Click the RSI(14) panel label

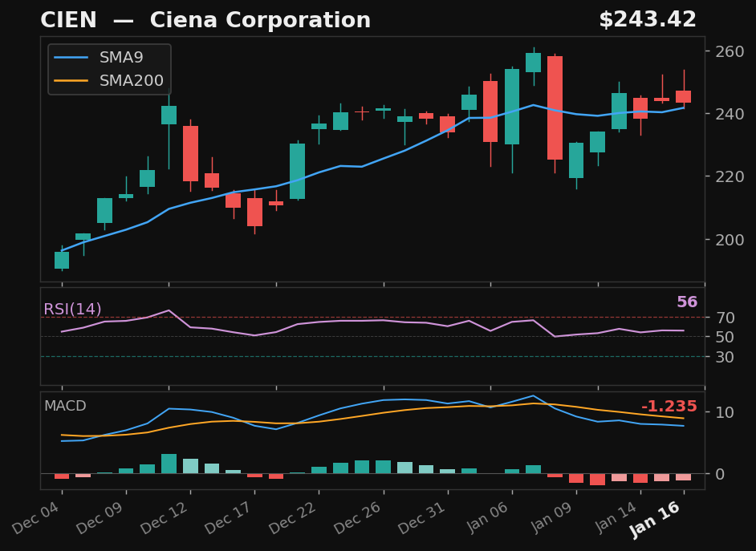click(73, 309)
